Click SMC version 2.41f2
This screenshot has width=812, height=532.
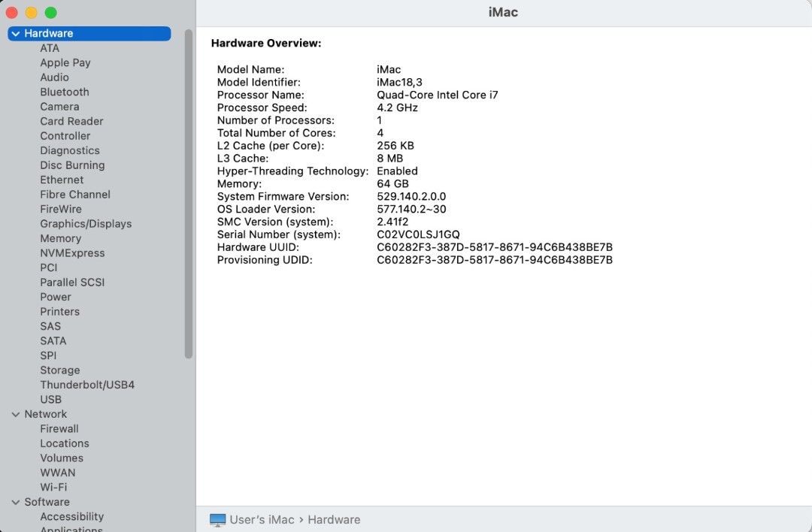(392, 222)
